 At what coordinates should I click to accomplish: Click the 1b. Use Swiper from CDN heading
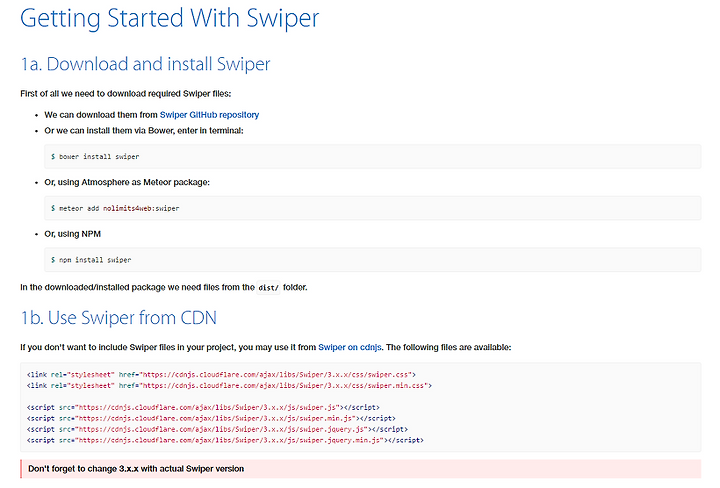tap(118, 318)
